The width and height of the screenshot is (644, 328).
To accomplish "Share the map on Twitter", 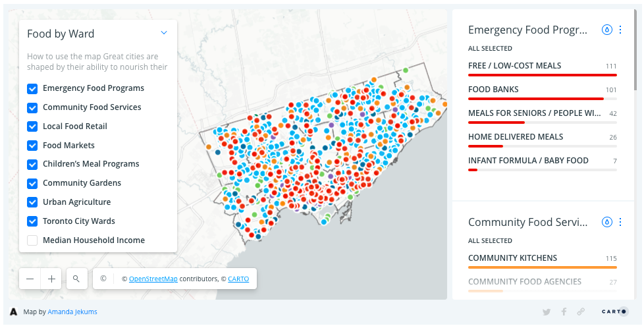I will point(547,312).
